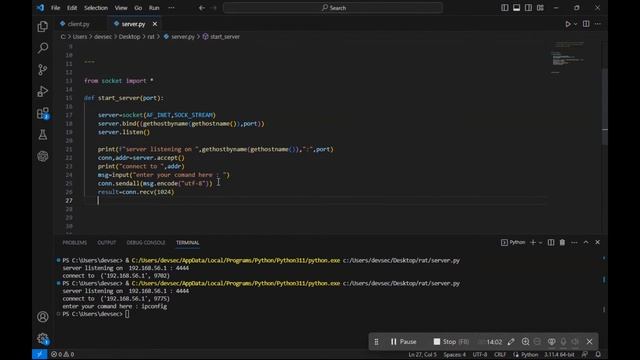Open the Manage gear icon
Screen dimensions: 640x360
(42, 338)
